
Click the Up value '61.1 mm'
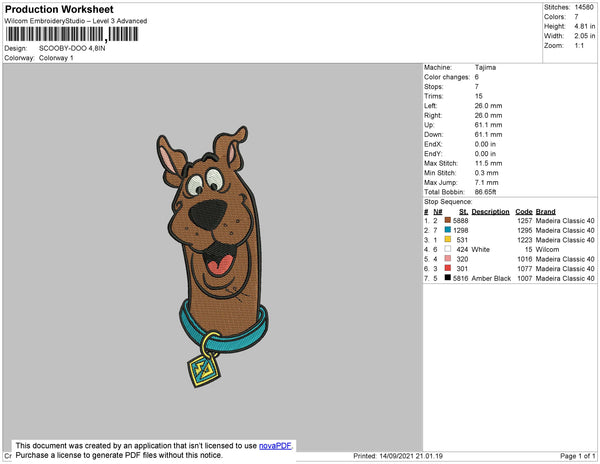pyautogui.click(x=488, y=125)
